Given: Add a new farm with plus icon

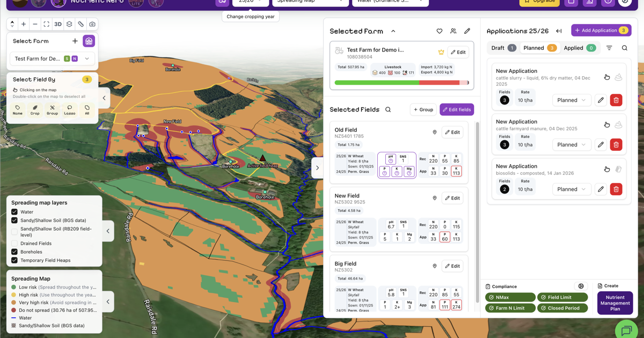Looking at the screenshot, I should pos(75,41).
